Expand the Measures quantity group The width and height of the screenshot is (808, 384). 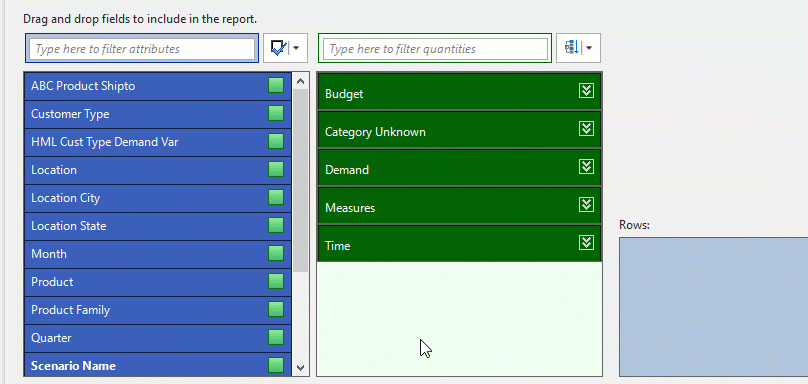coord(586,205)
